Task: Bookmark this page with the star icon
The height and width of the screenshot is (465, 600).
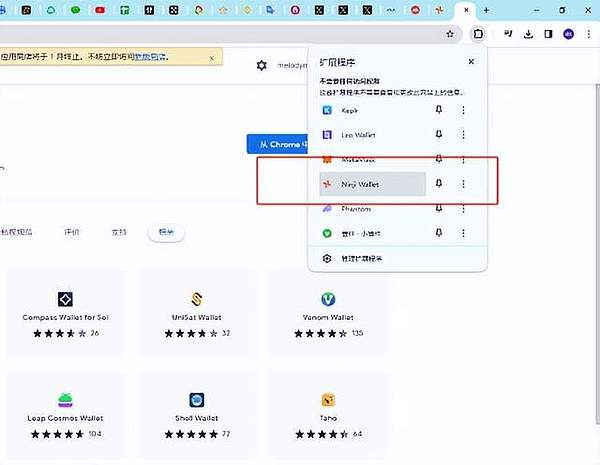Action: click(x=451, y=33)
